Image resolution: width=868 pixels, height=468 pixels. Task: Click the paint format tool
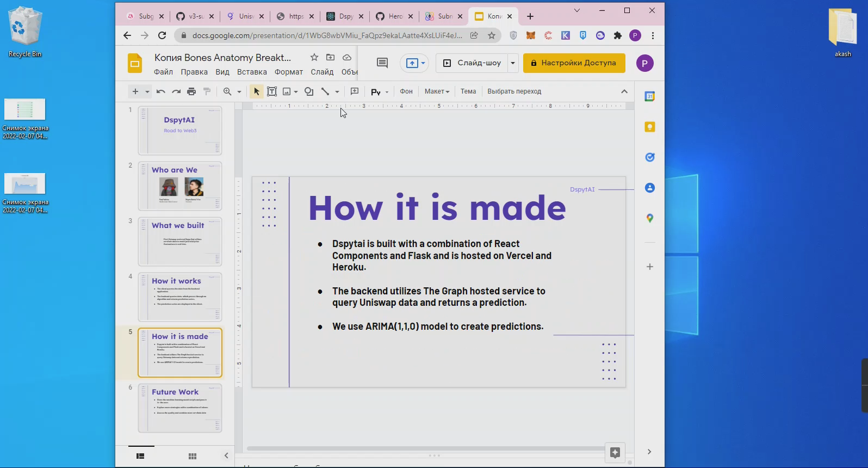click(x=207, y=91)
